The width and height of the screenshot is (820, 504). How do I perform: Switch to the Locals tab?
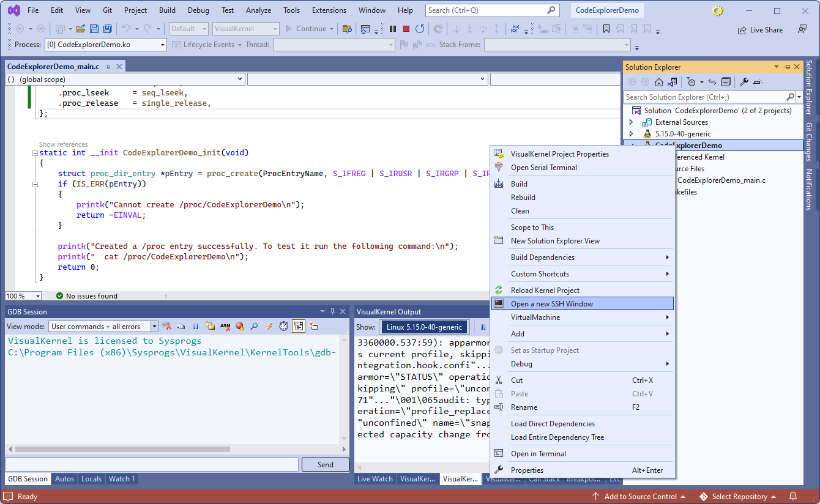[x=91, y=479]
